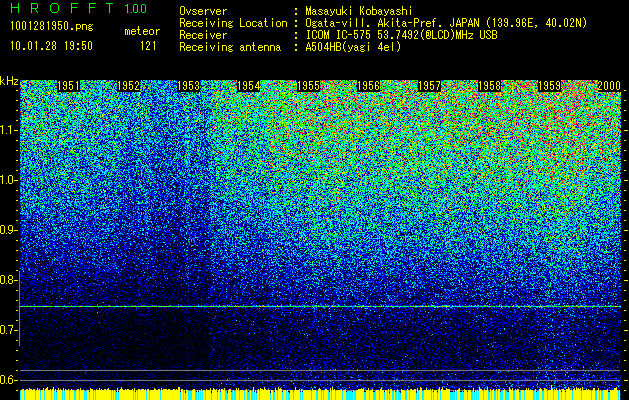Click the 1952 time marker
The height and width of the screenshot is (400, 629).
[128, 86]
